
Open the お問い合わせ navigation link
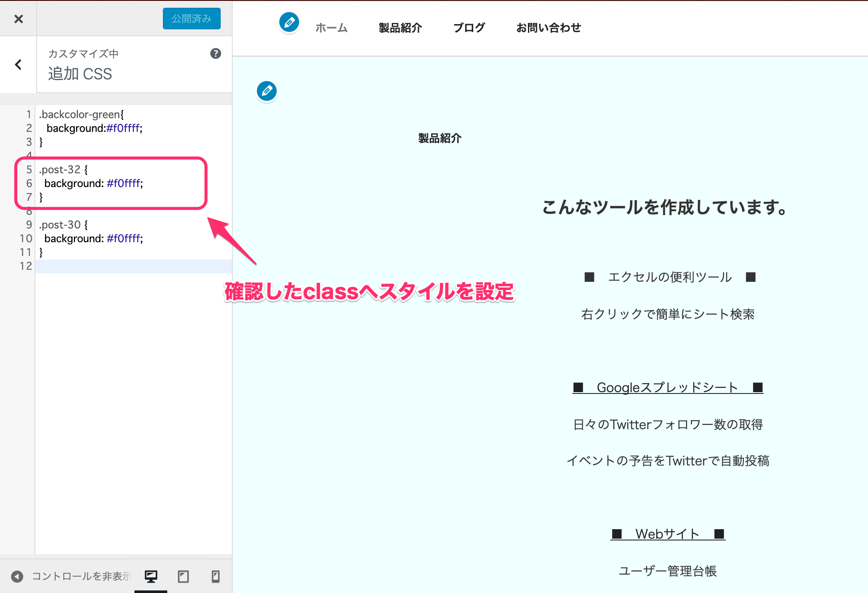point(549,28)
